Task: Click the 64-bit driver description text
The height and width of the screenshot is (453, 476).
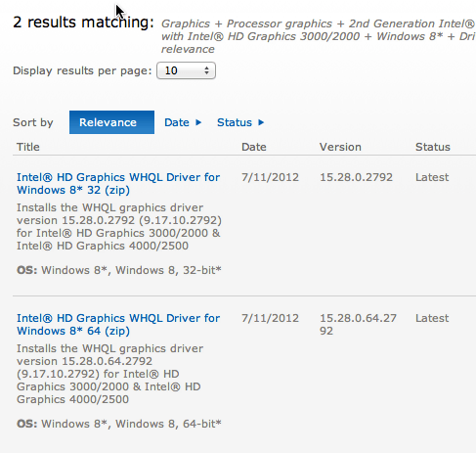Action: pos(109,374)
